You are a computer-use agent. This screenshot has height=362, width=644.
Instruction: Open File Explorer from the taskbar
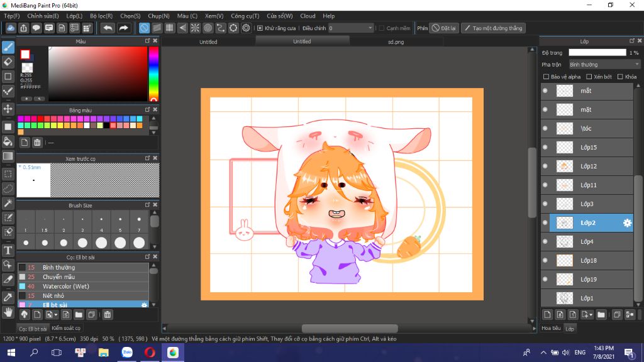[104, 353]
